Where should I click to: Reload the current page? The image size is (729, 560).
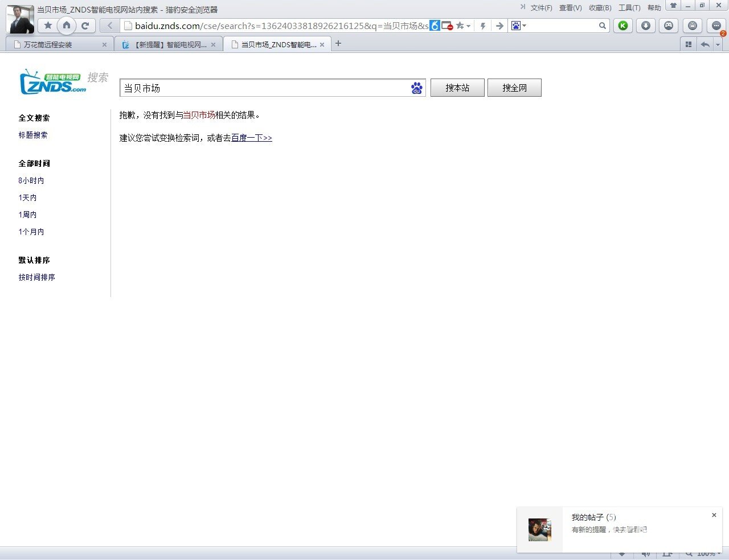click(85, 26)
